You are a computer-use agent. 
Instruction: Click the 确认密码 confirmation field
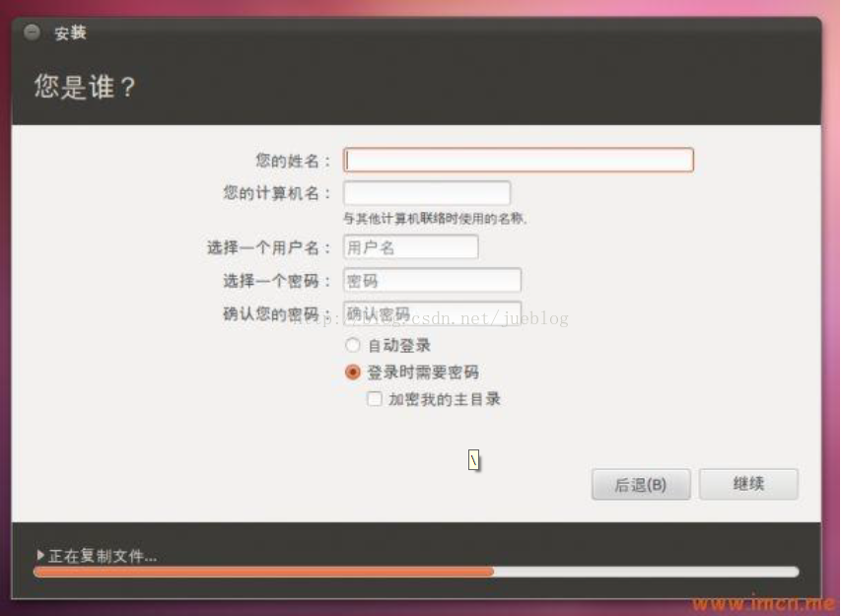(432, 313)
